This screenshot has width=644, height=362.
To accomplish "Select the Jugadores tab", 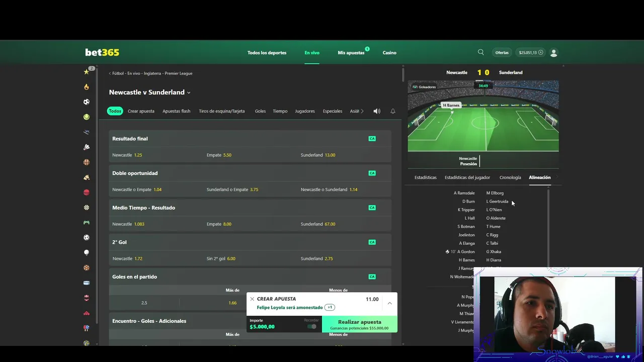I will [305, 111].
